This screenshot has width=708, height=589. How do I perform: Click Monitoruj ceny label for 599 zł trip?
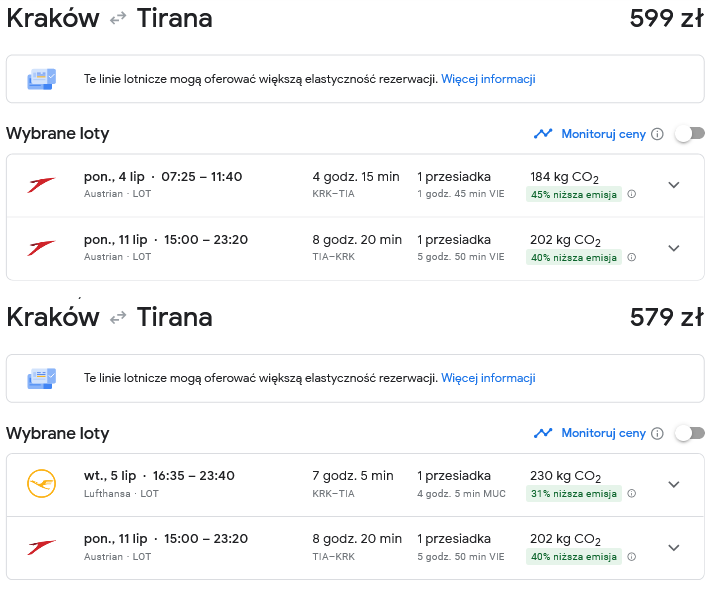click(x=603, y=134)
